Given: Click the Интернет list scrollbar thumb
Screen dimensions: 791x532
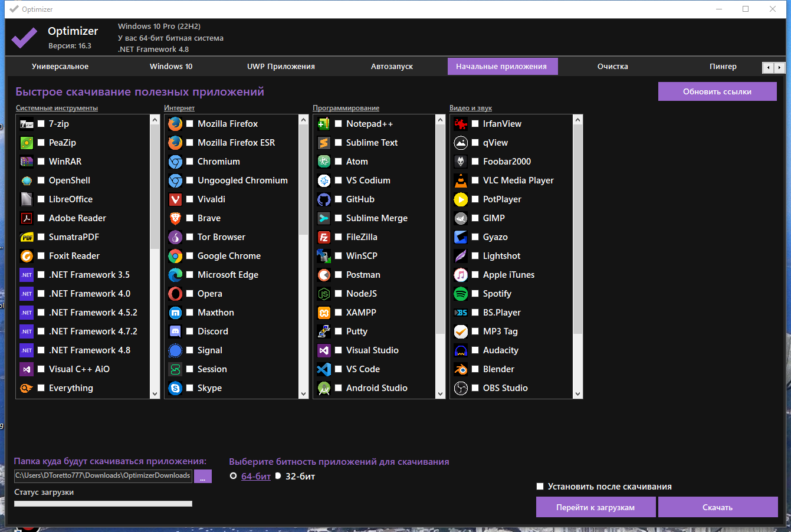Looking at the screenshot, I should [303, 180].
